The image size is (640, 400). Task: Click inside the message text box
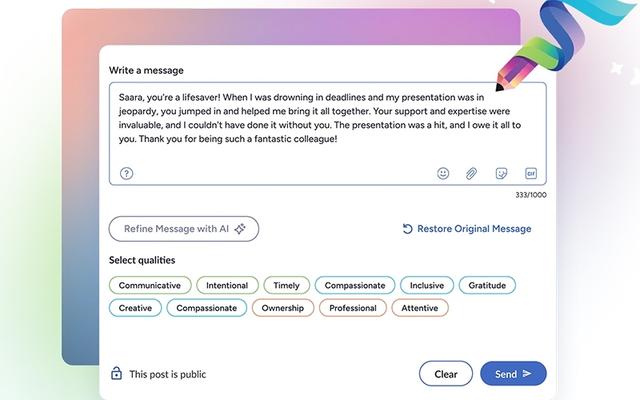[x=327, y=122]
